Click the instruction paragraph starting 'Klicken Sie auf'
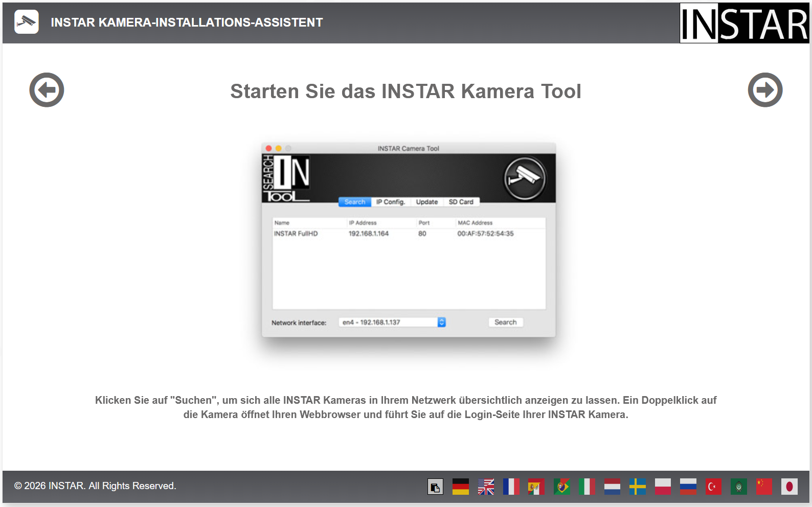 point(406,407)
